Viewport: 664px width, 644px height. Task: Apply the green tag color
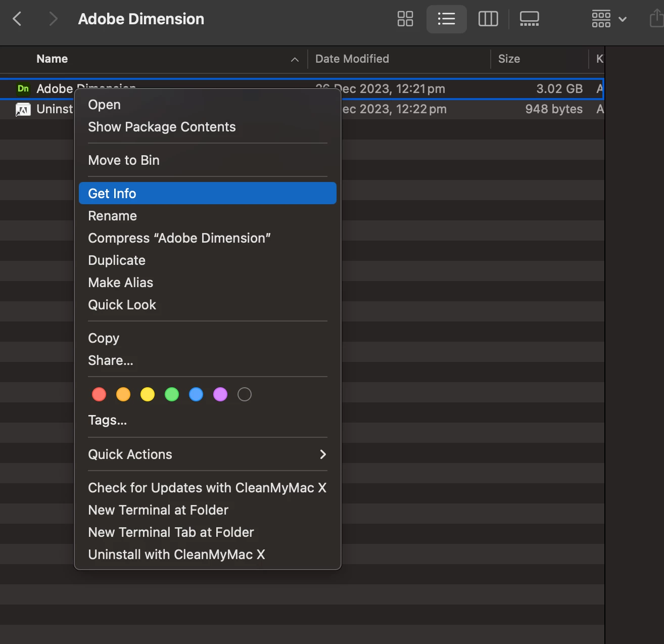(x=172, y=394)
